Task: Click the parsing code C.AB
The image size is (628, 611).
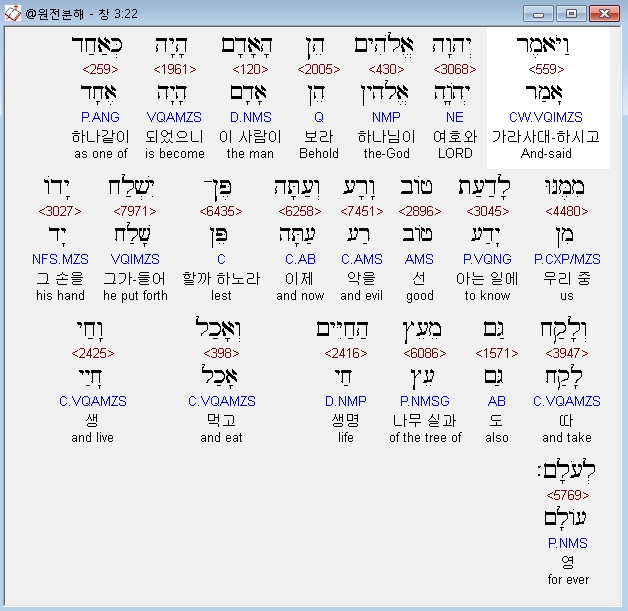Action: [x=300, y=259]
